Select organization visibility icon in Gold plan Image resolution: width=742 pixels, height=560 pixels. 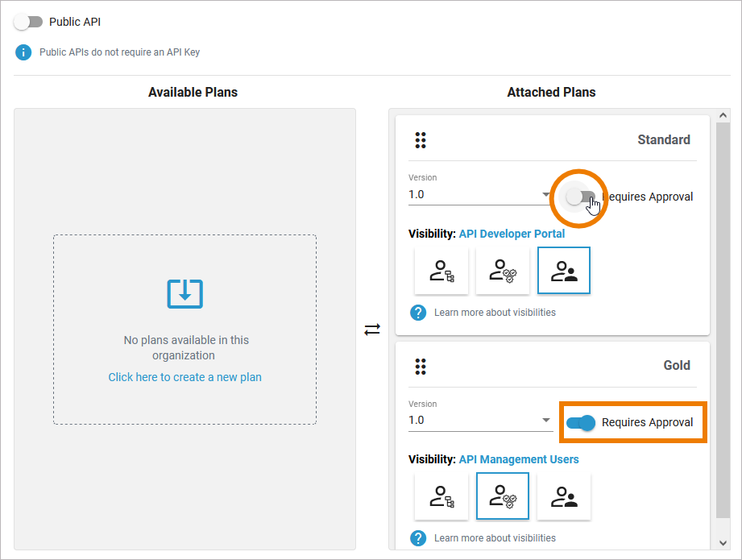(441, 497)
